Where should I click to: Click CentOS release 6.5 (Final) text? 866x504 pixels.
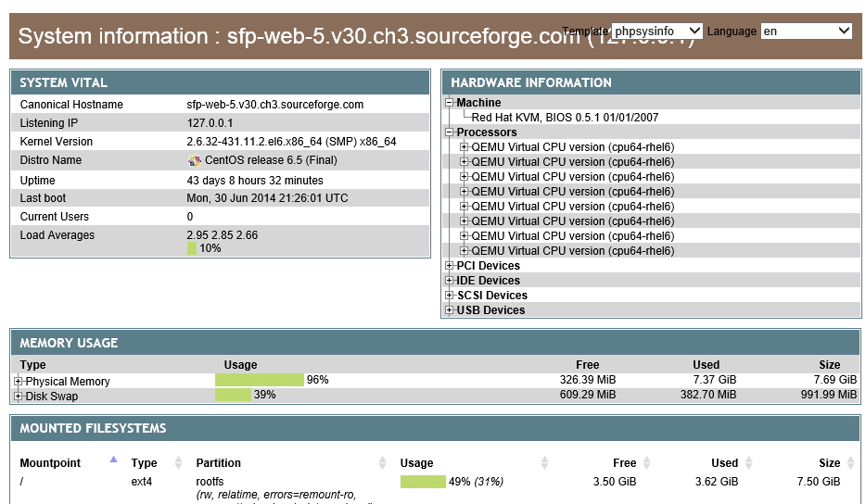[x=271, y=160]
